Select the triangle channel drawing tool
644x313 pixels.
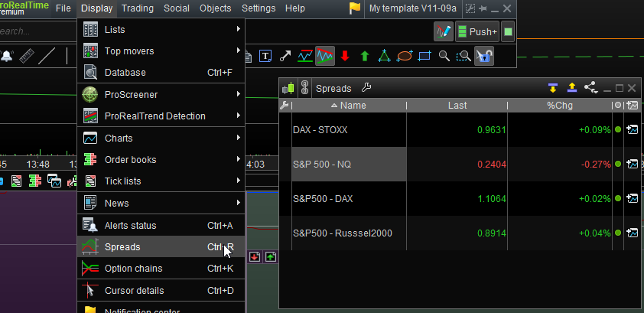(325, 56)
